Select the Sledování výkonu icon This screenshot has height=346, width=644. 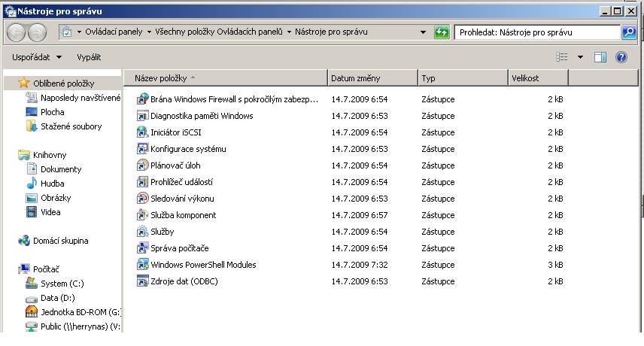pyautogui.click(x=143, y=199)
